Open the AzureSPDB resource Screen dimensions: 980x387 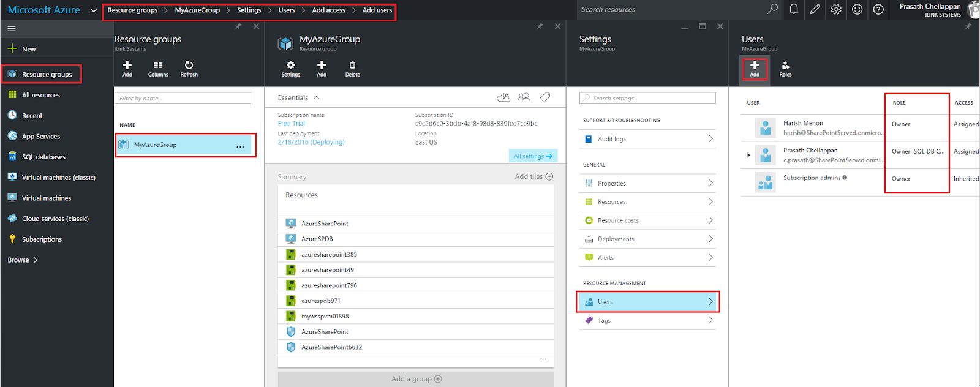click(x=415, y=239)
